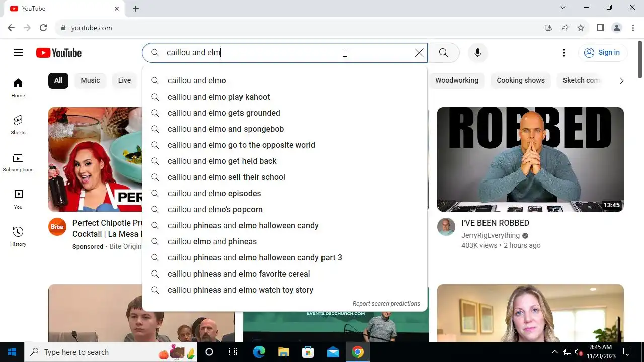644x362 pixels.
Task: Select the Live filter chip
Action: click(x=124, y=80)
